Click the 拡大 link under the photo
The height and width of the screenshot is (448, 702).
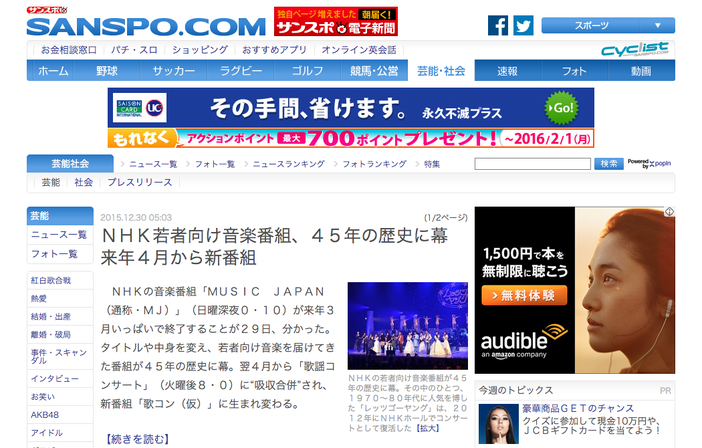(x=428, y=428)
